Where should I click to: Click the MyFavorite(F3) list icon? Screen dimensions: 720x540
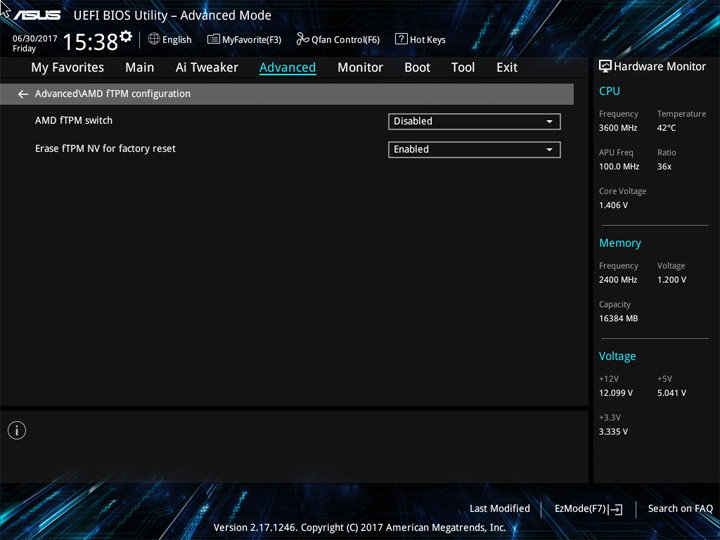(213, 39)
